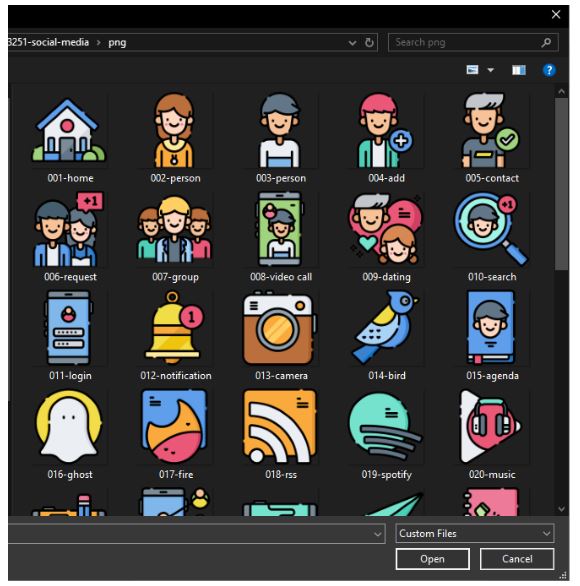The height and width of the screenshot is (586, 580).
Task: Click the refresh button in address bar
Action: point(369,43)
